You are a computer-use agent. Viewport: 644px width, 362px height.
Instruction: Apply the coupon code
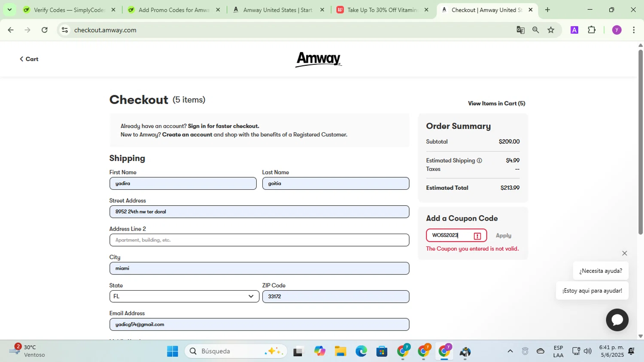pyautogui.click(x=503, y=236)
